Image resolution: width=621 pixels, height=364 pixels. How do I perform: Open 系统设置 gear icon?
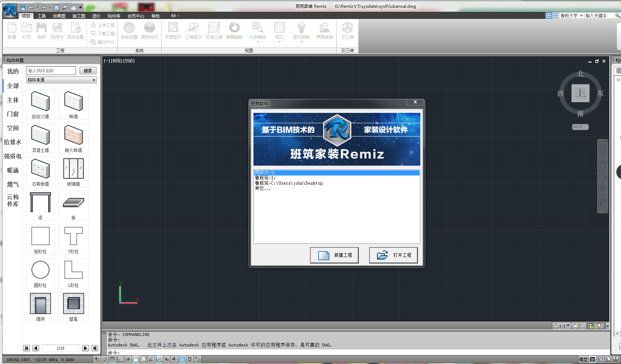(x=129, y=31)
